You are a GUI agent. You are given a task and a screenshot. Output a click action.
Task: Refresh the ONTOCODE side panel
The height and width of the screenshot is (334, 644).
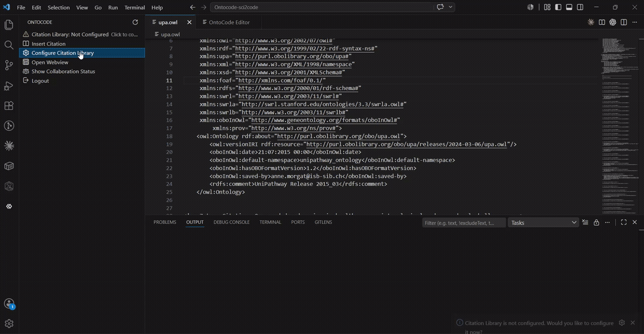135,22
